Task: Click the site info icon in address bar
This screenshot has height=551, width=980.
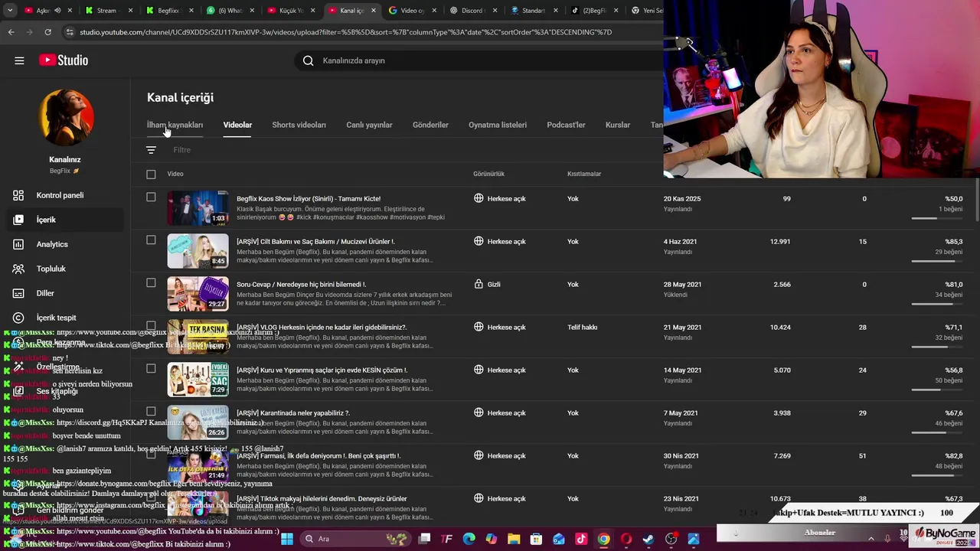Action: coord(70,32)
